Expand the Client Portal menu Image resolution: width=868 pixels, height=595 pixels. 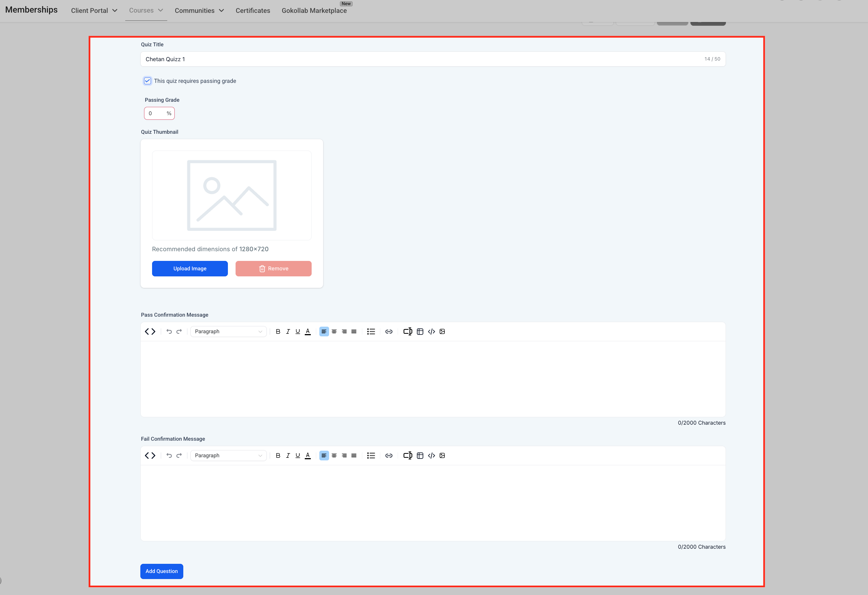pyautogui.click(x=94, y=11)
